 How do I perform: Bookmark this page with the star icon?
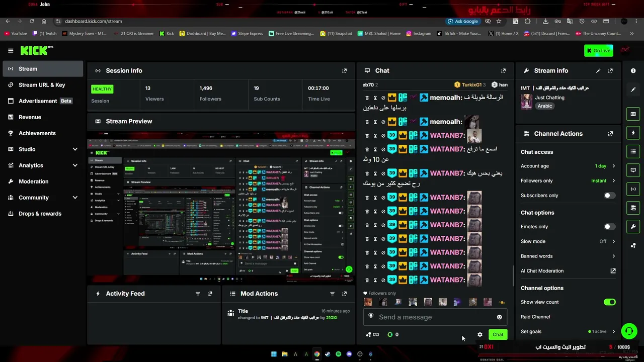[x=499, y=21]
